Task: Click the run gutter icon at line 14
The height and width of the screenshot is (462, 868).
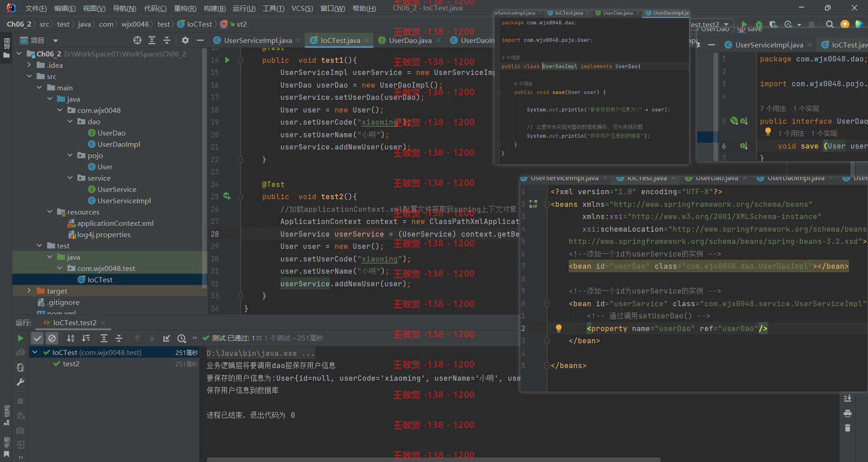Action: (x=227, y=60)
